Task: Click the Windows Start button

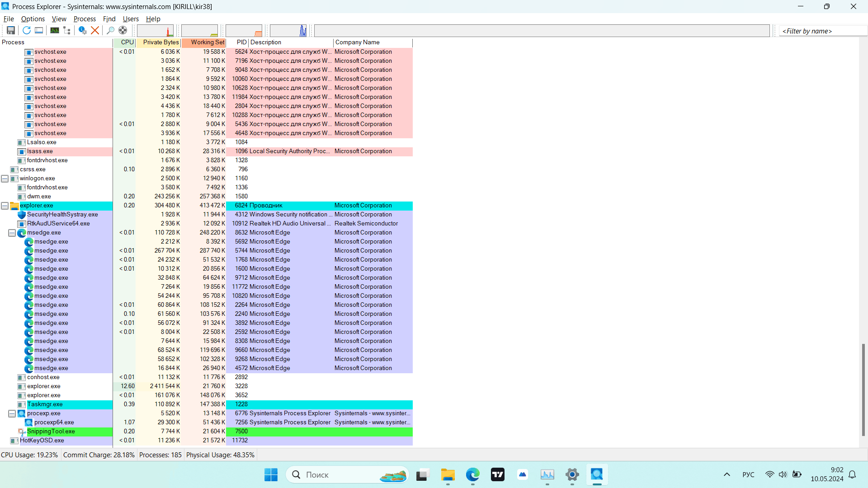Action: pos(271,475)
